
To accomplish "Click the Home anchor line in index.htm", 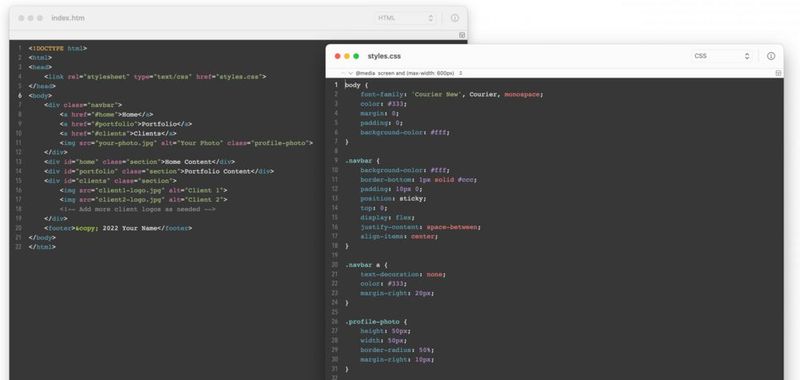I will [106, 115].
